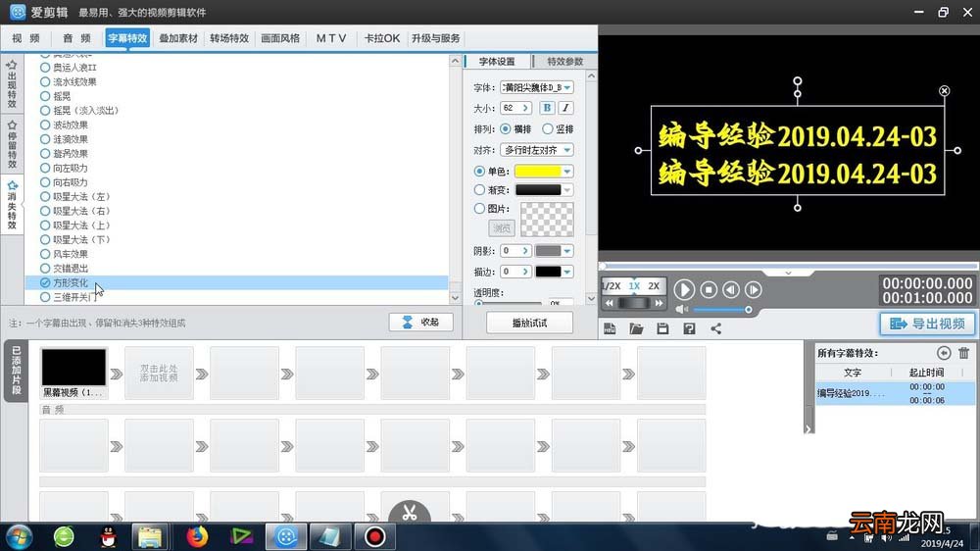Step to previous frame button

[731, 289]
